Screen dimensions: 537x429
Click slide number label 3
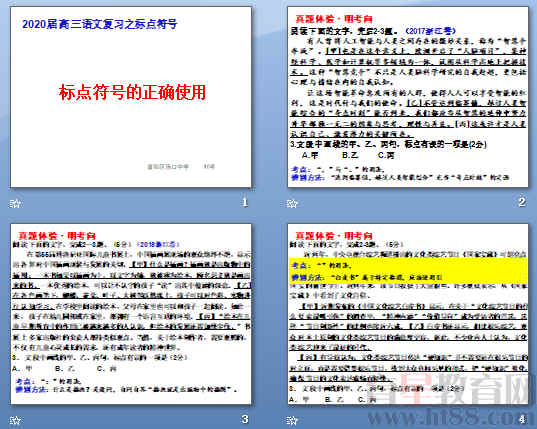coord(245,419)
